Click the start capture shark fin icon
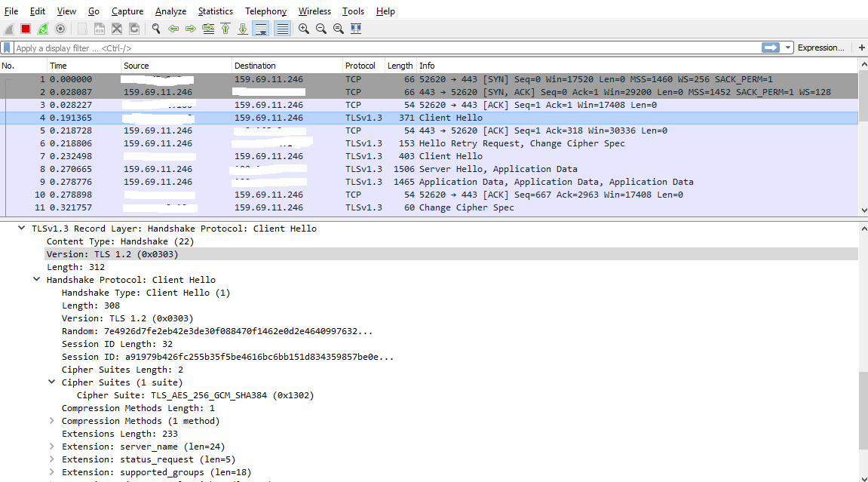This screenshot has width=868, height=482. click(9, 29)
